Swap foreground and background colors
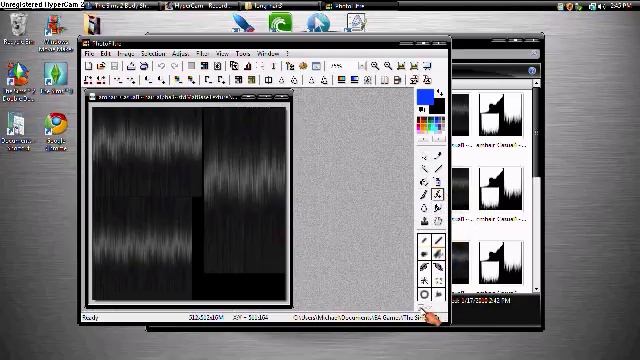Viewport: 640px width, 360px height. tap(440, 93)
